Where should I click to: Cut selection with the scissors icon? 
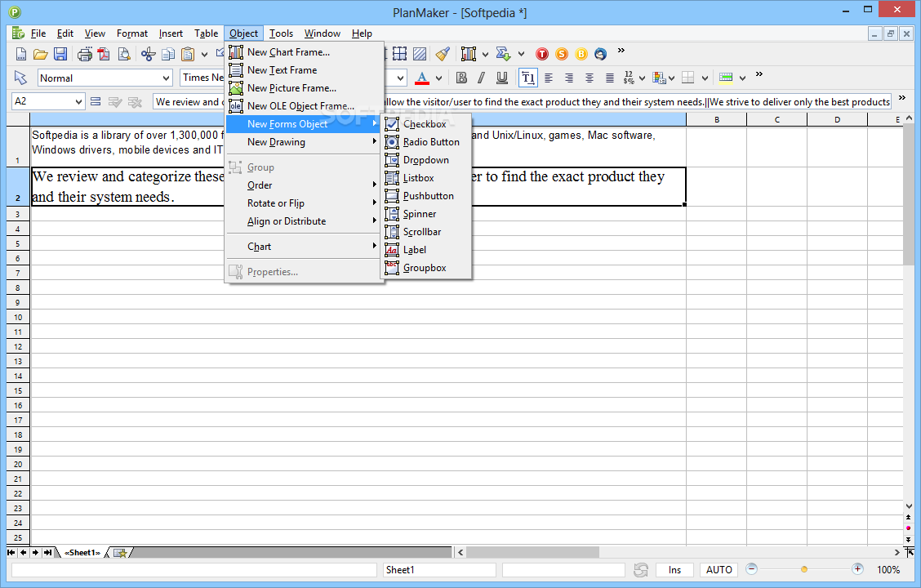tap(148, 54)
